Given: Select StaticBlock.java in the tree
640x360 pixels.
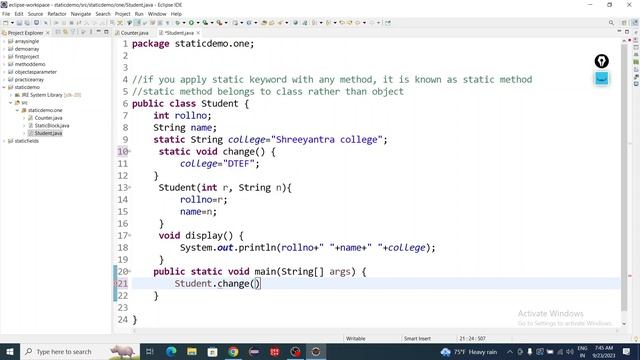Looking at the screenshot, I should coord(52,126).
